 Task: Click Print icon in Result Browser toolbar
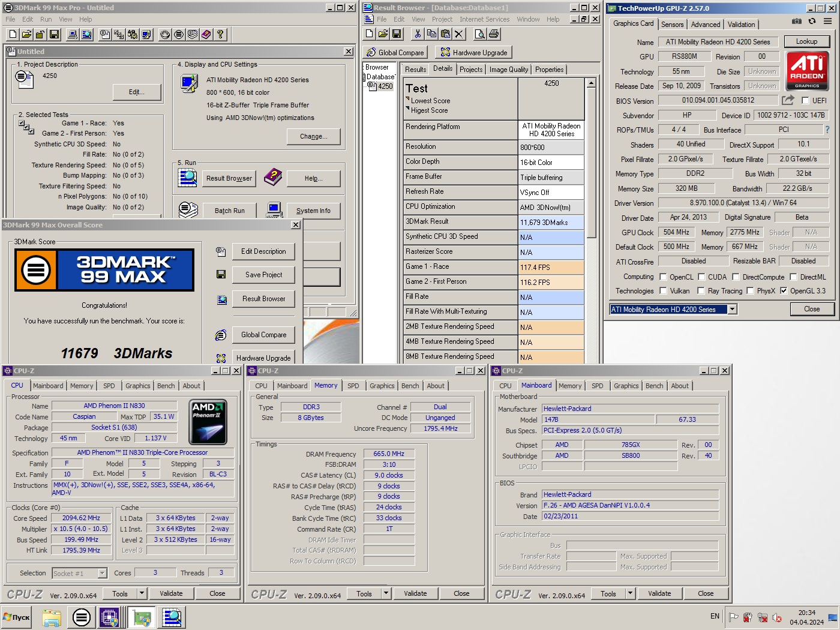[x=494, y=34]
